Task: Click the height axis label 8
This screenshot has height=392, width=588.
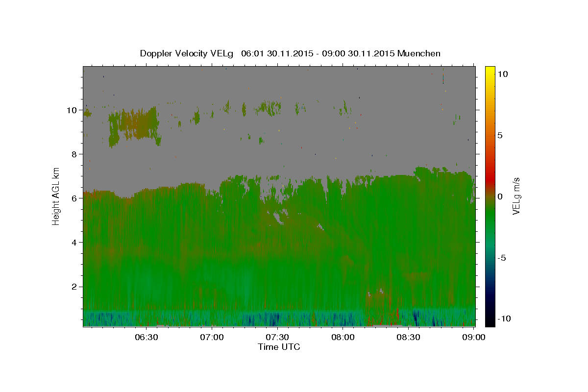Action: pos(74,154)
